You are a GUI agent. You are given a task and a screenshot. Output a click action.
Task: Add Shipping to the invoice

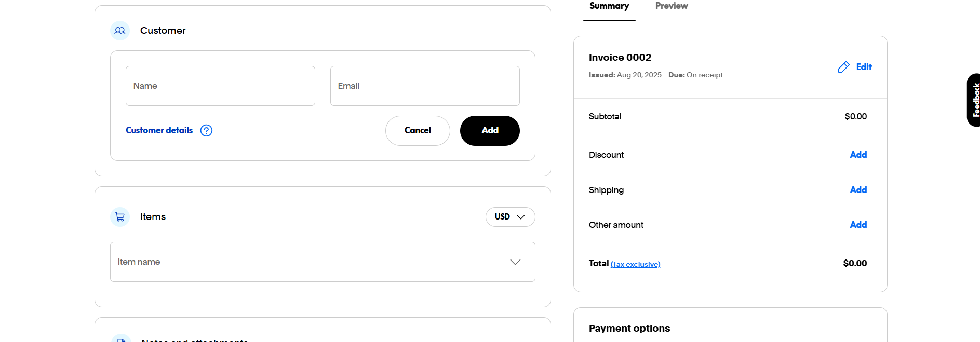coord(858,190)
